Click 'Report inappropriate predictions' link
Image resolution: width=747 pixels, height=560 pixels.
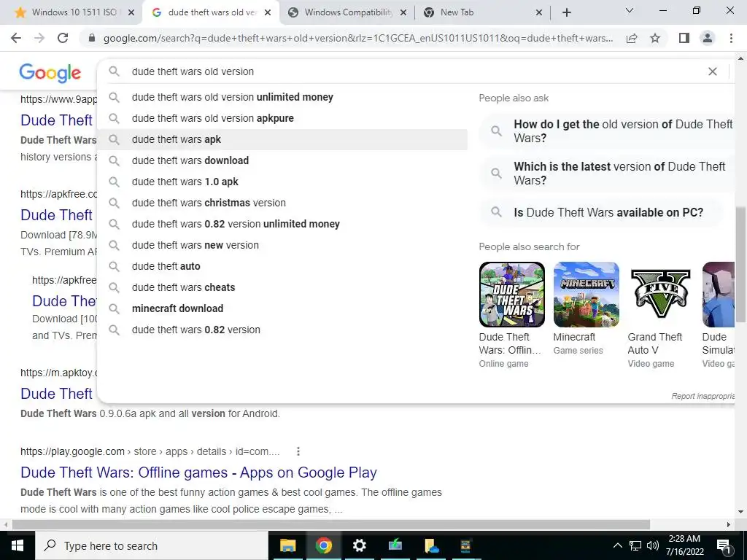click(x=703, y=396)
